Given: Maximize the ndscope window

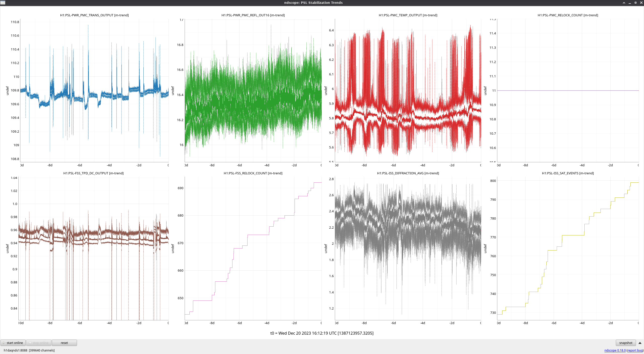Looking at the screenshot, I should point(635,3).
